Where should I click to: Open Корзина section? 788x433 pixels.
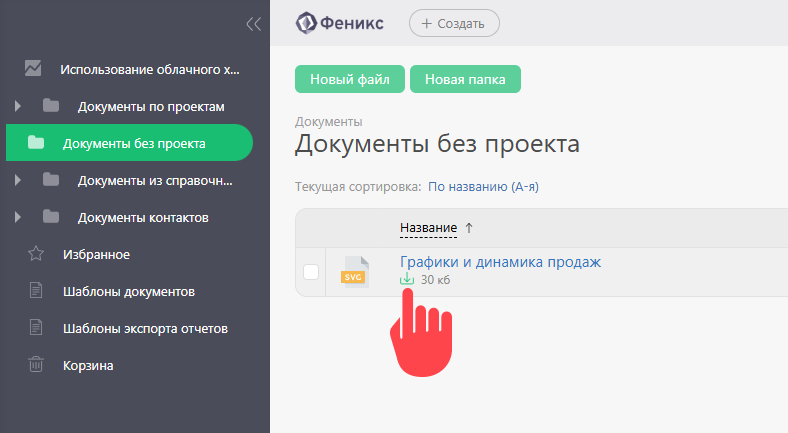click(x=88, y=366)
